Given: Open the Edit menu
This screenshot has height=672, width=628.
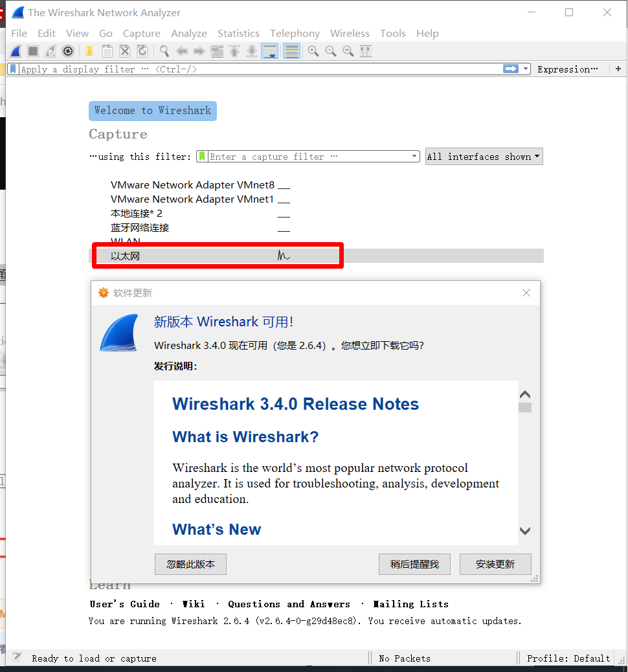Looking at the screenshot, I should click(x=47, y=34).
